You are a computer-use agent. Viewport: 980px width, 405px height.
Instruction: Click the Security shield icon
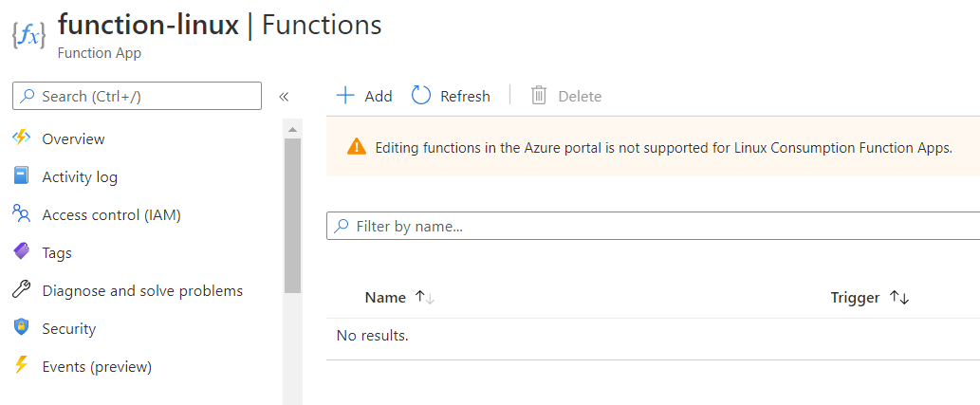click(21, 328)
